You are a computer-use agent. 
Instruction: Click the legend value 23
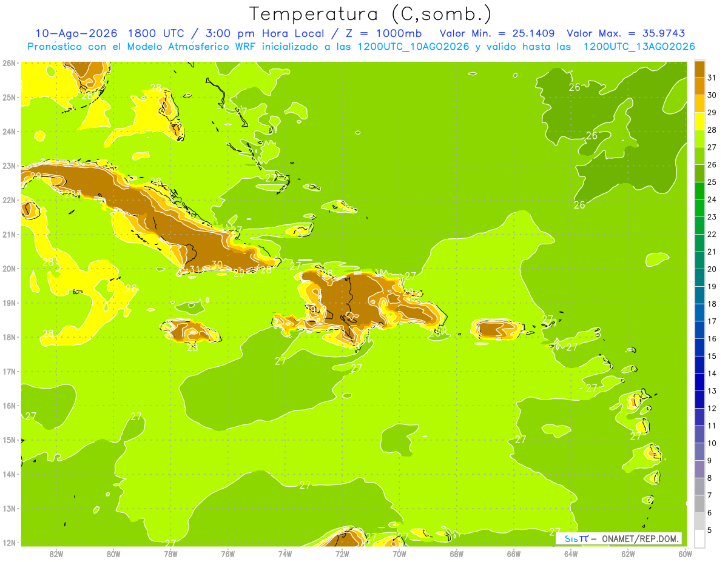[x=712, y=216]
